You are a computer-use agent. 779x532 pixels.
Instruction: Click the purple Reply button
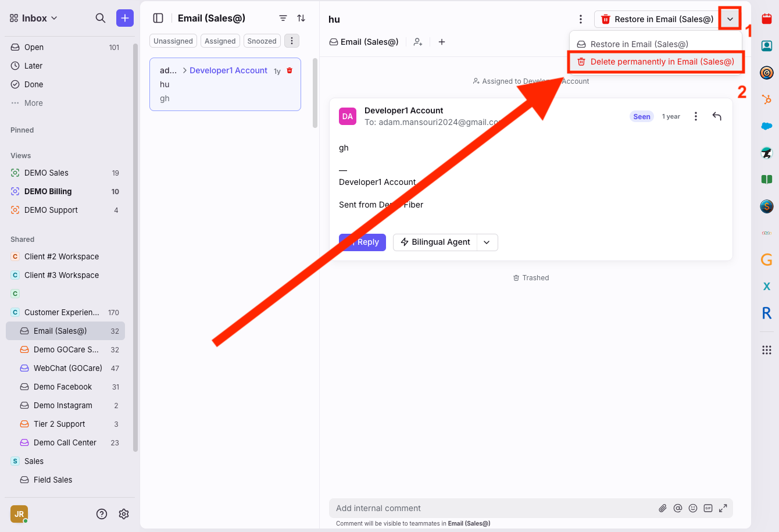coord(363,242)
